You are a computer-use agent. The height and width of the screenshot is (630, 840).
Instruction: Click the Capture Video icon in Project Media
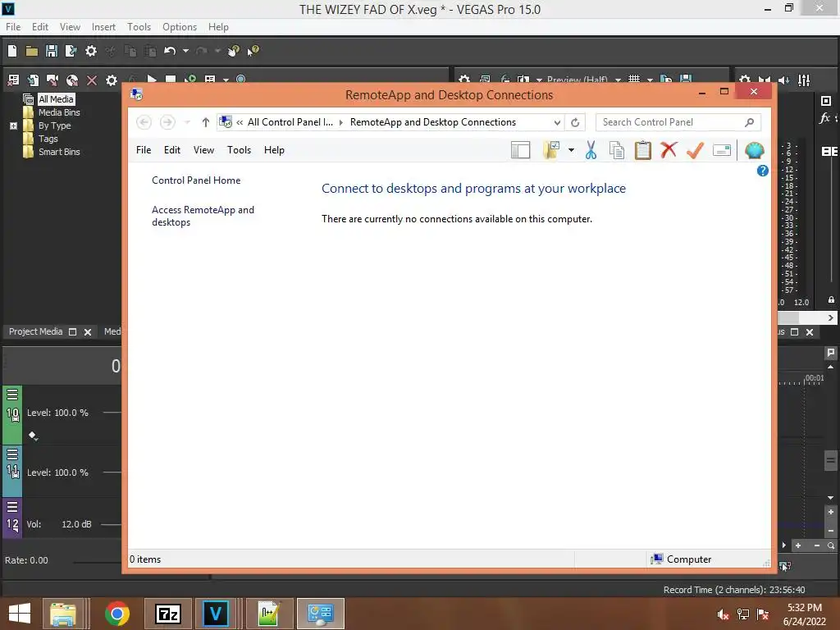(52, 80)
